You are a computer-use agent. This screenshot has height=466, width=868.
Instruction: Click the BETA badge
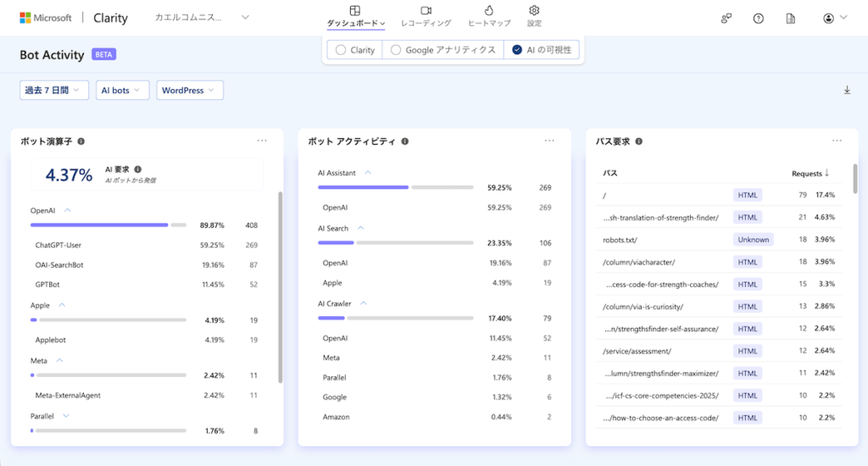[x=103, y=54]
